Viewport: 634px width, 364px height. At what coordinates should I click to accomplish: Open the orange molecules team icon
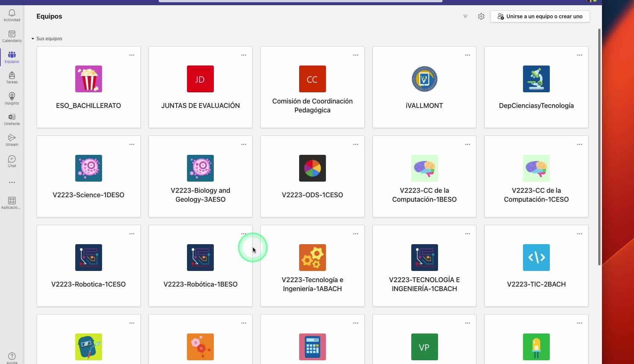200,347
